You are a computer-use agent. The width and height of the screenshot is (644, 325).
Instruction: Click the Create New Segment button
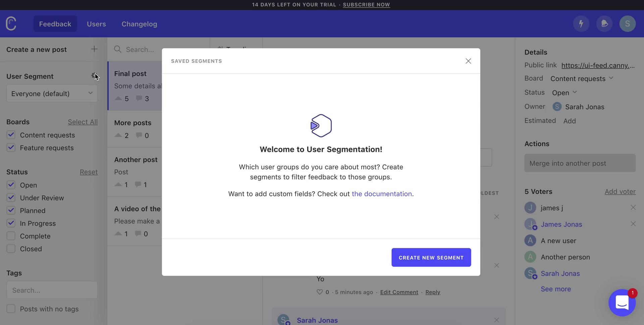click(x=431, y=258)
